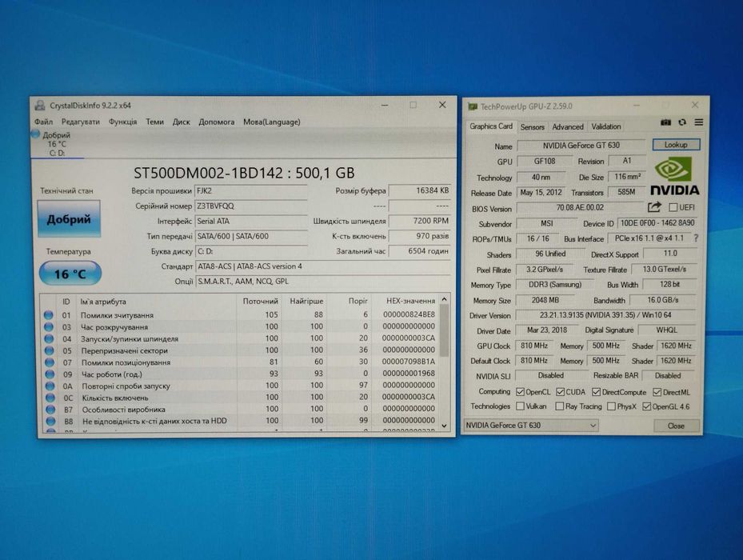Viewport: 743px width, 560px height.
Task: Click the disk health status circle beside Добрий at top
Action: coord(35,134)
